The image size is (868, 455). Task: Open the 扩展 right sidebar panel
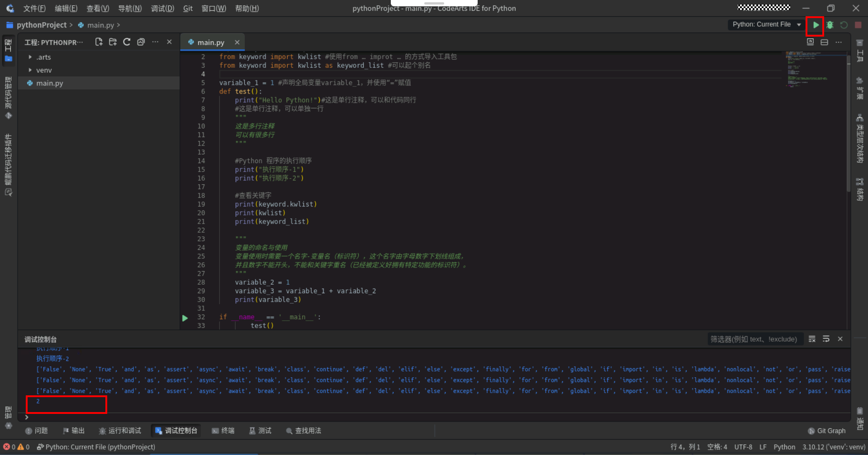[x=860, y=88]
